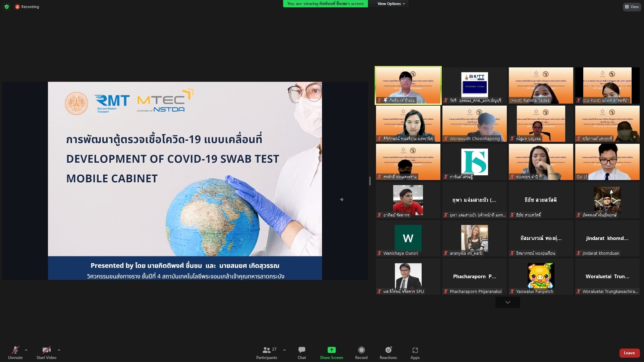
Task: Select the Co-host video tile
Action: 607,85
